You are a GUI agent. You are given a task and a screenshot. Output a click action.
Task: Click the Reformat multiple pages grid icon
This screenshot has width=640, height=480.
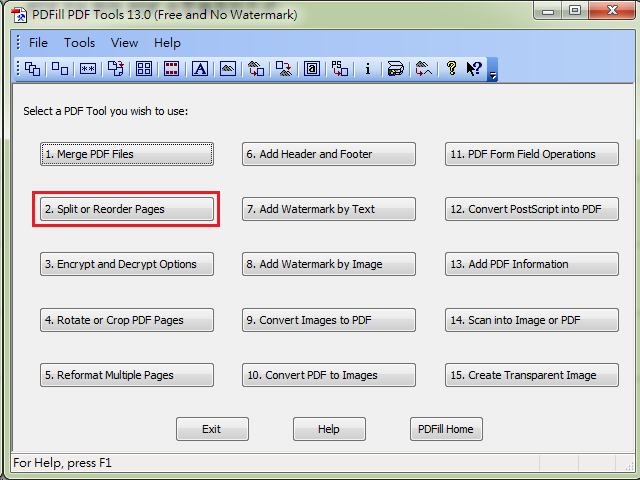(x=144, y=69)
